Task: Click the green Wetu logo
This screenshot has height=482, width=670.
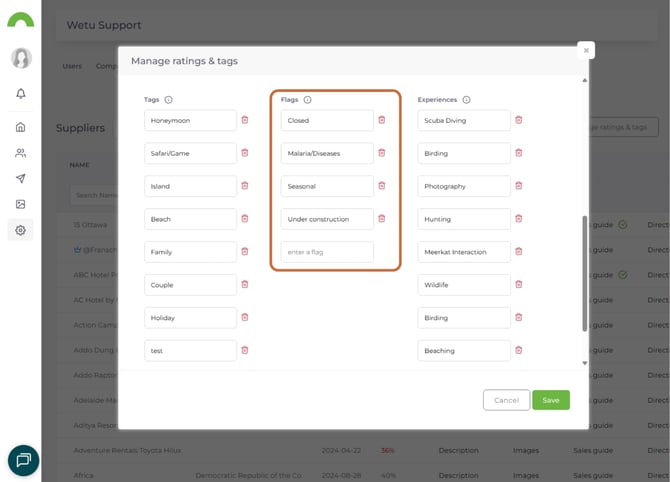Action: point(21,20)
